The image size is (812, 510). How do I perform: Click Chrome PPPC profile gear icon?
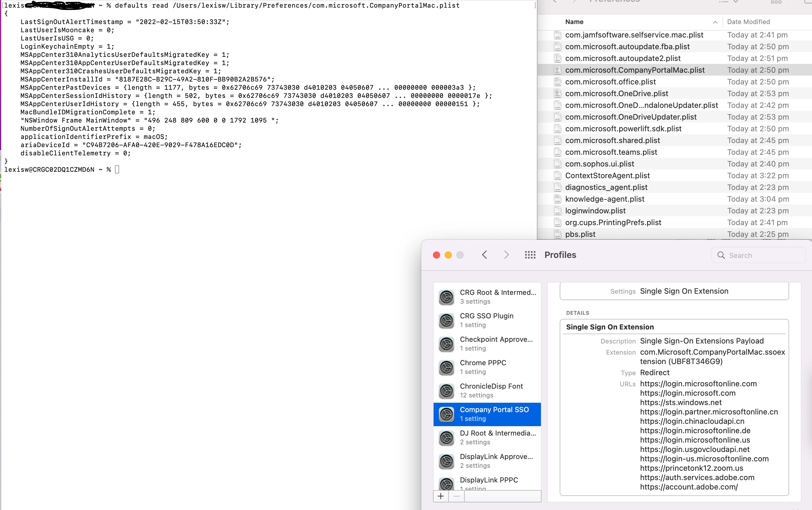446,368
